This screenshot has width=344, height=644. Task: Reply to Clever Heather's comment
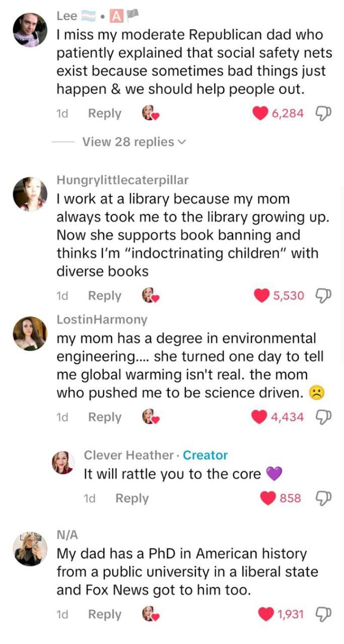pyautogui.click(x=132, y=498)
